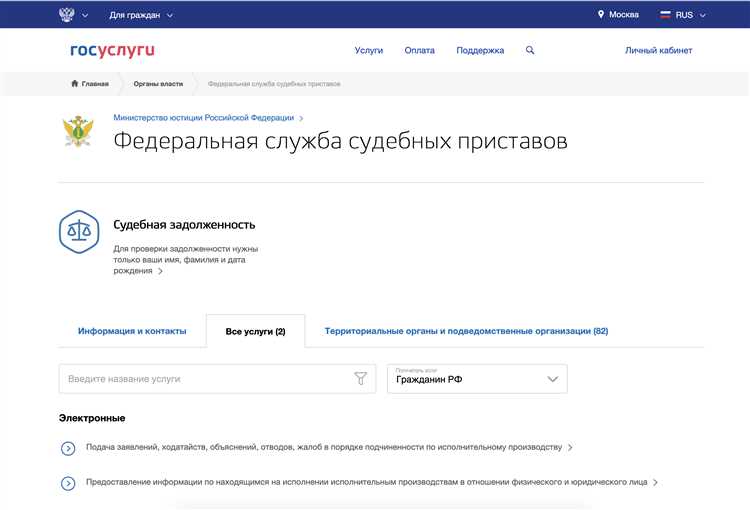Click the Электронные section heading
Screen dimensions: 750x510
point(92,418)
